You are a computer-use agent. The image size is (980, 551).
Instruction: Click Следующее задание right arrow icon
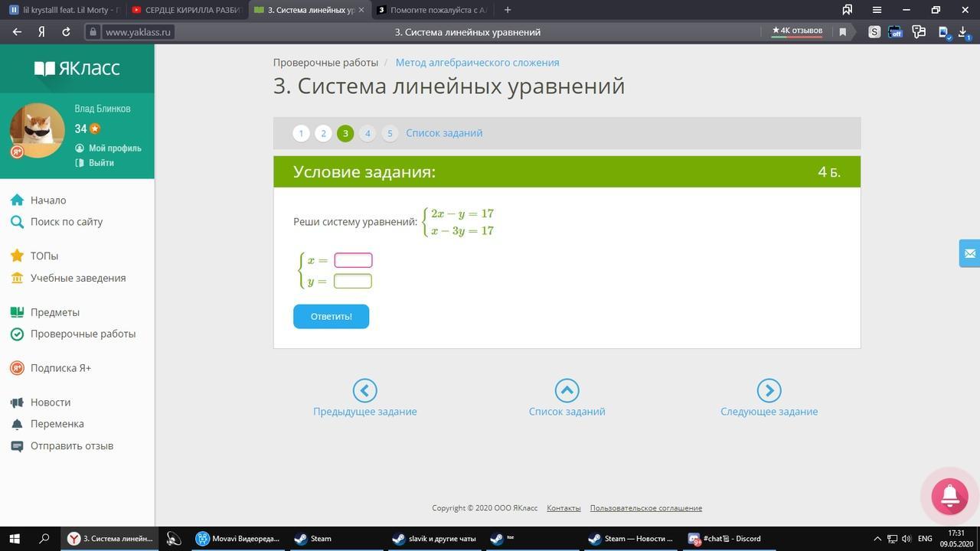coord(769,390)
